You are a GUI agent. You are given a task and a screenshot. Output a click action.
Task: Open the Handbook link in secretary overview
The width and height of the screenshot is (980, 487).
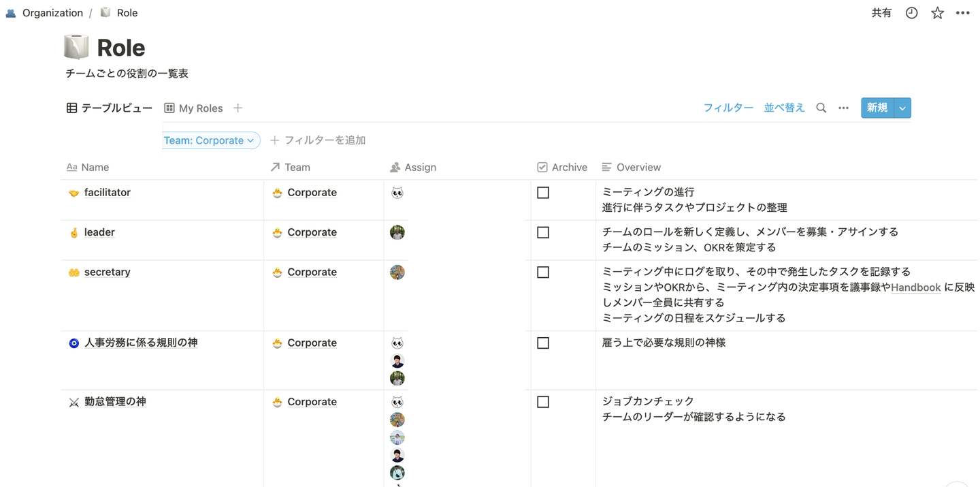(x=915, y=287)
